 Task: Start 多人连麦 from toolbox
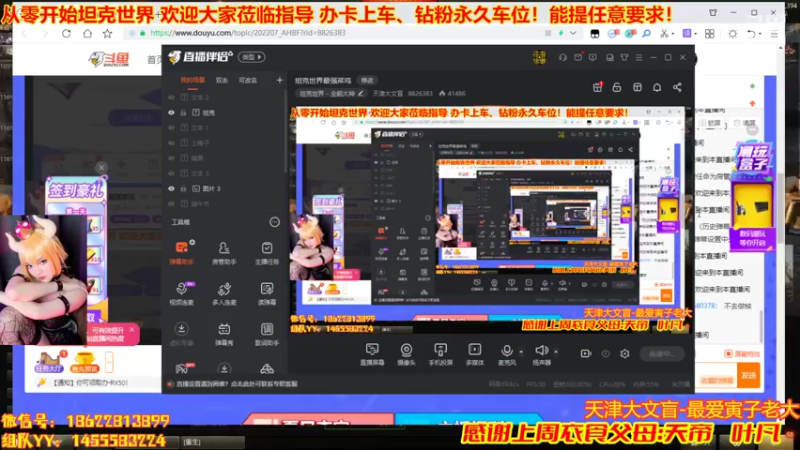(x=224, y=293)
